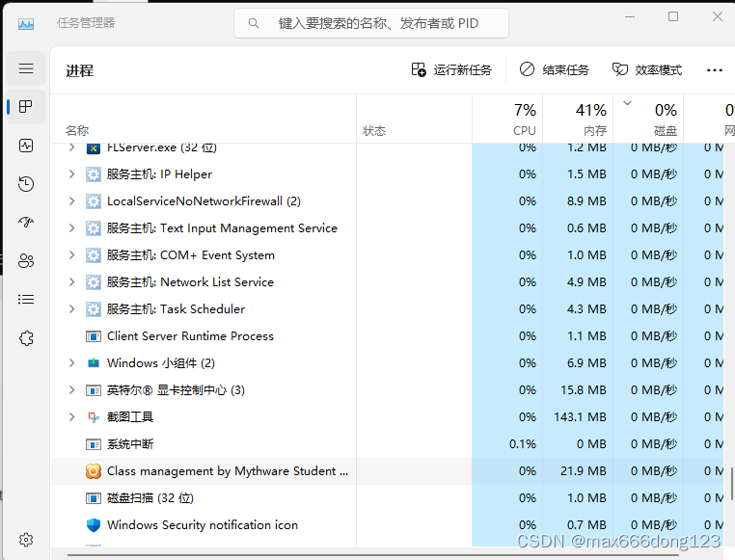Open the more options ellipsis menu
This screenshot has height=560, width=735.
pos(715,70)
